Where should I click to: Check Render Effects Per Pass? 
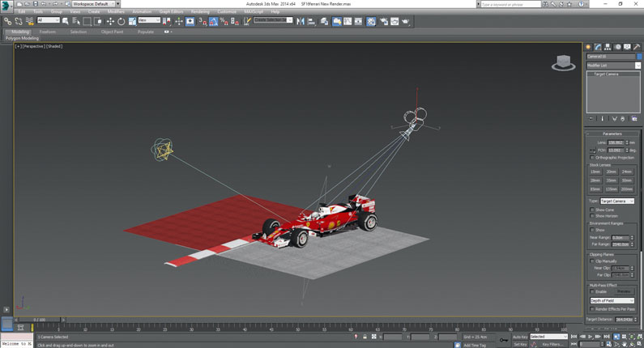592,309
